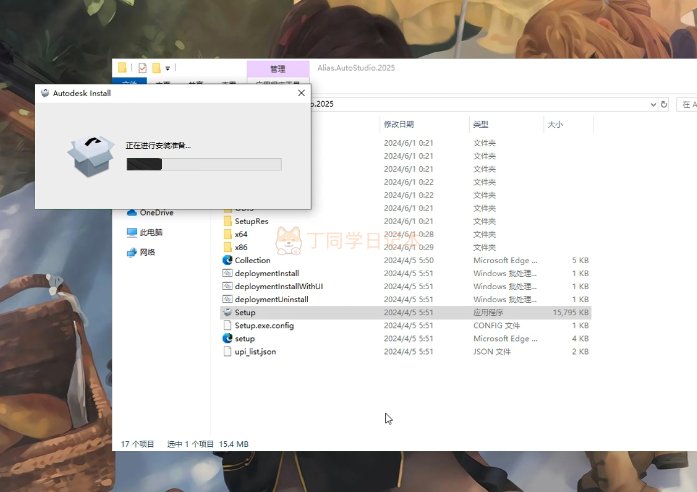Click the 5 KB size of Collection

580,260
